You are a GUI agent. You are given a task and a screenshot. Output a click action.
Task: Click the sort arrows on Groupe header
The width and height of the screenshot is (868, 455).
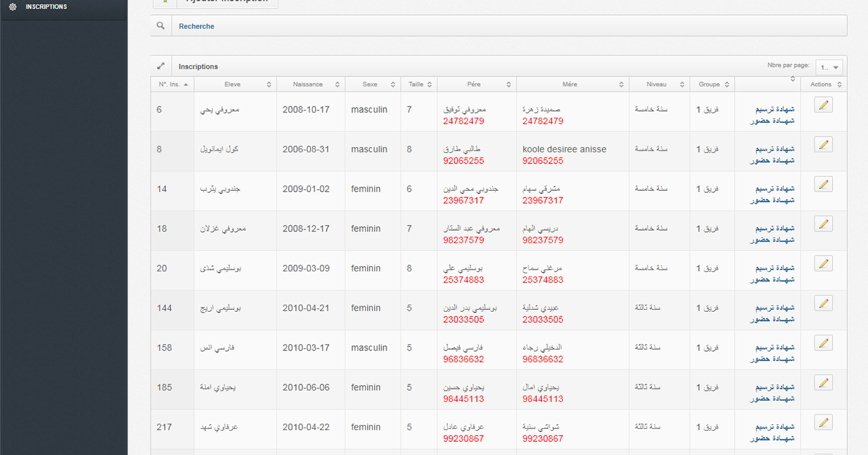(727, 84)
